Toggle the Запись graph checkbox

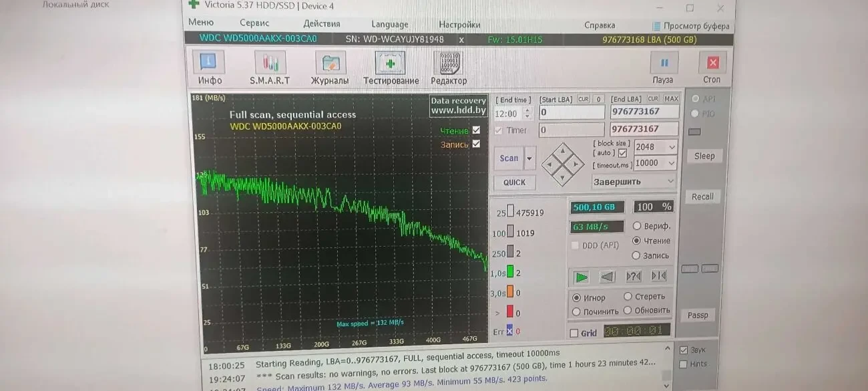[476, 144]
